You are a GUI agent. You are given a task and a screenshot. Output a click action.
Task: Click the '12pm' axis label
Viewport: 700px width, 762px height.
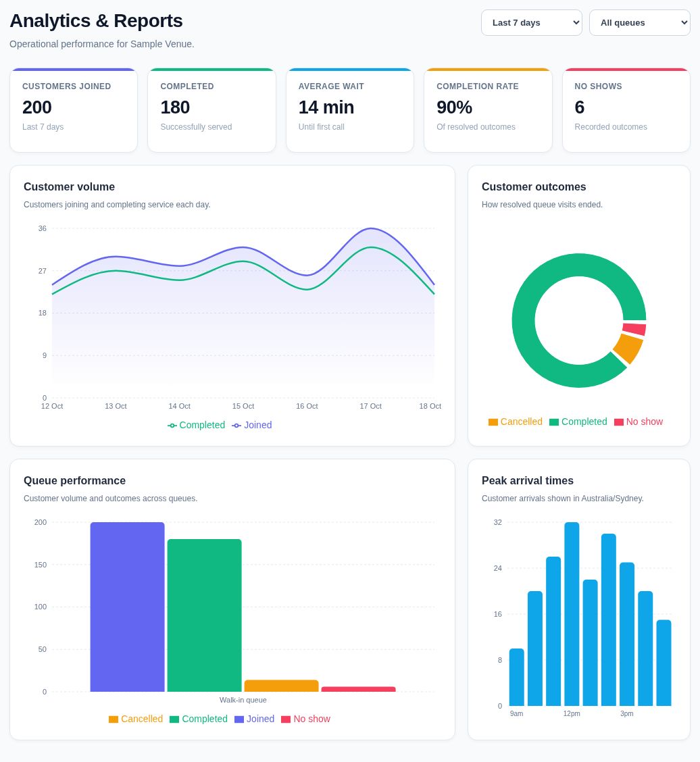pos(572,714)
